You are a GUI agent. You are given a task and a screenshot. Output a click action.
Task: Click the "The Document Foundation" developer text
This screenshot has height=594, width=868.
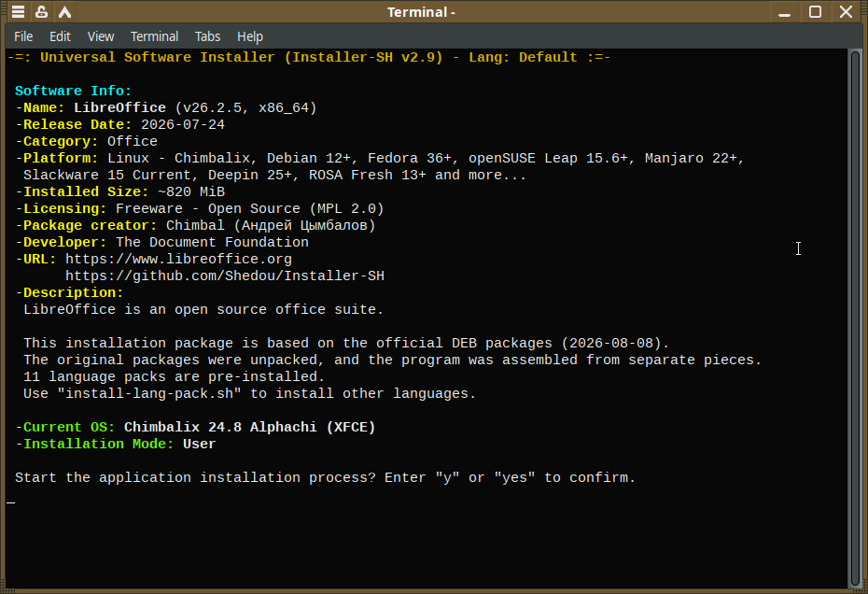pyautogui.click(x=212, y=242)
